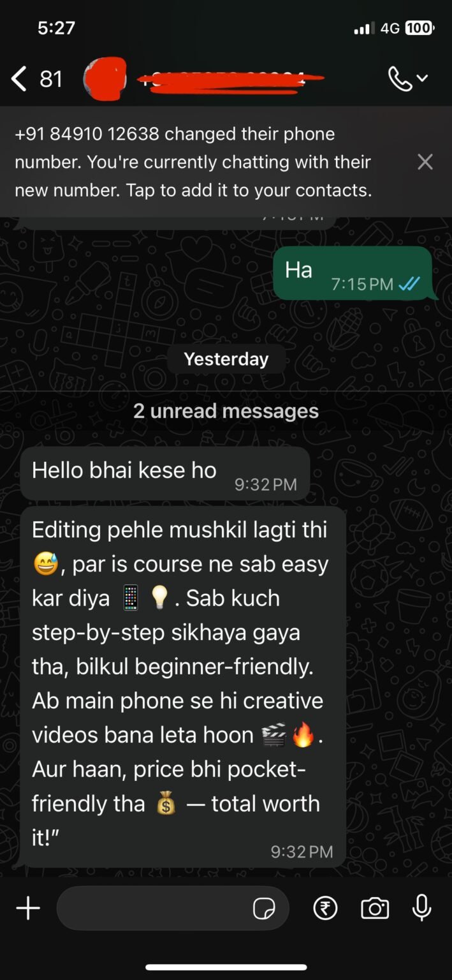452x980 pixels.
Task: Start voice message with microphone icon
Action: coord(422,908)
